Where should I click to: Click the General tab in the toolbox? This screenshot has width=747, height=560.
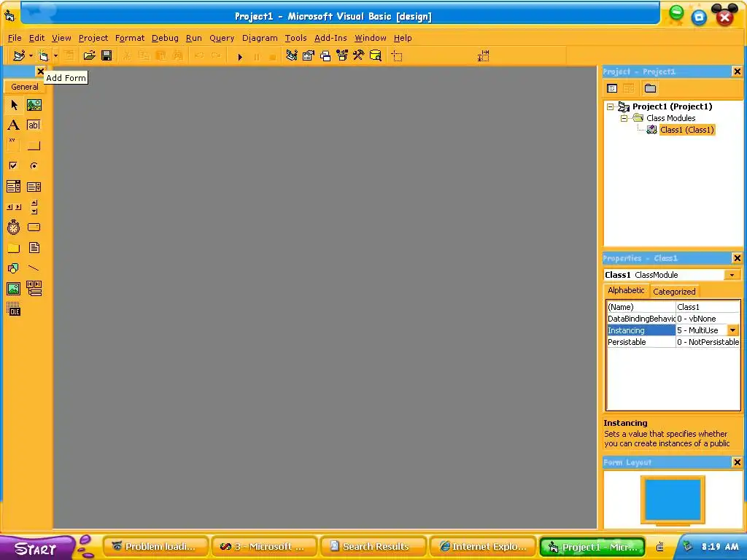(25, 87)
